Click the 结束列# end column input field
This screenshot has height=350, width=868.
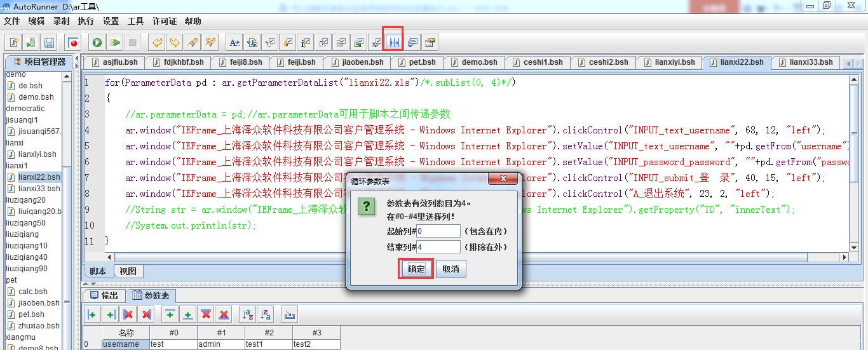click(x=438, y=247)
